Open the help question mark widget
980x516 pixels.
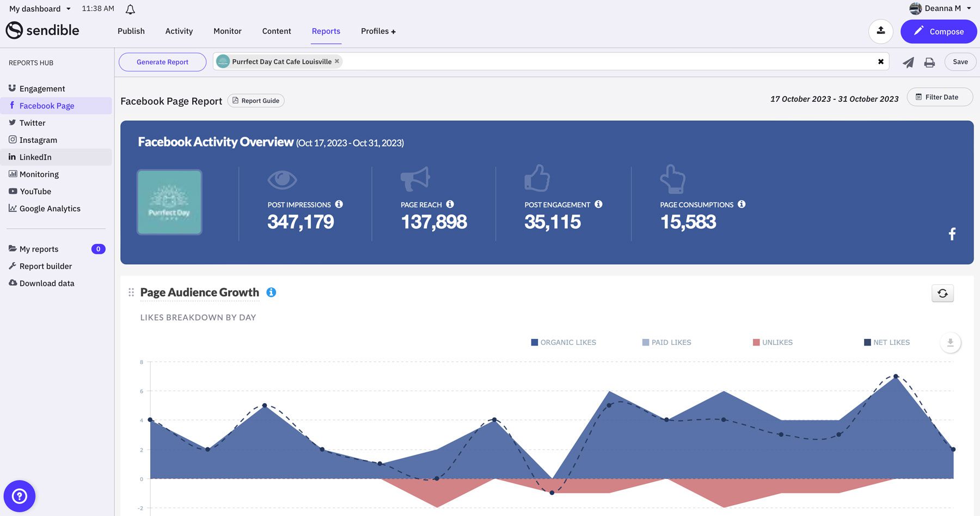pyautogui.click(x=19, y=496)
